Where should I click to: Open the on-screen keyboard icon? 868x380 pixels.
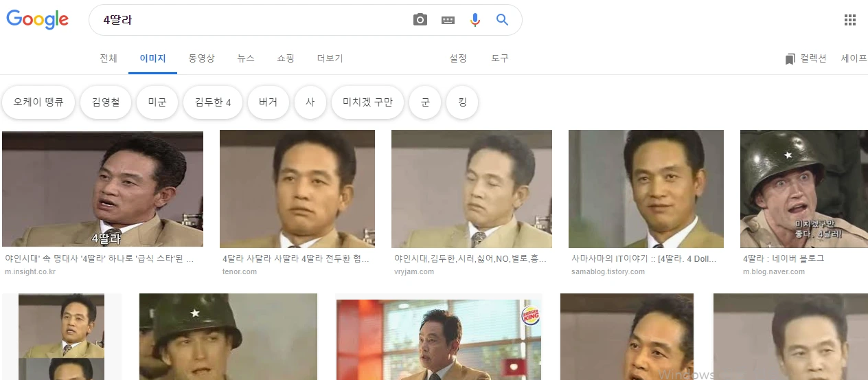click(448, 20)
